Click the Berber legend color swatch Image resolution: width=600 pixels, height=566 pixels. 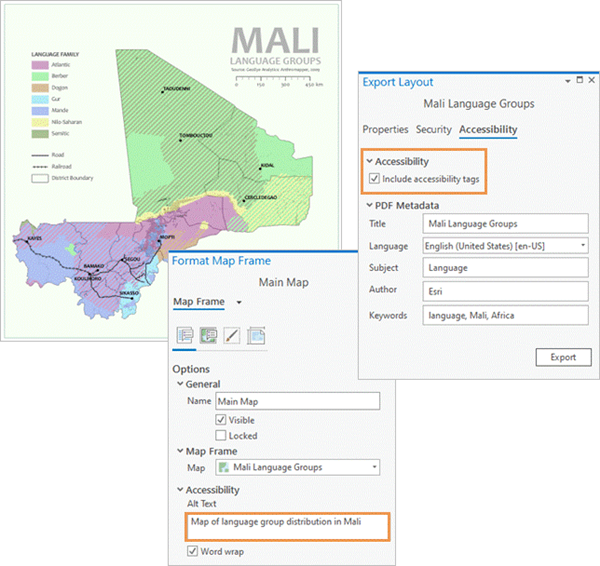[x=40, y=76]
